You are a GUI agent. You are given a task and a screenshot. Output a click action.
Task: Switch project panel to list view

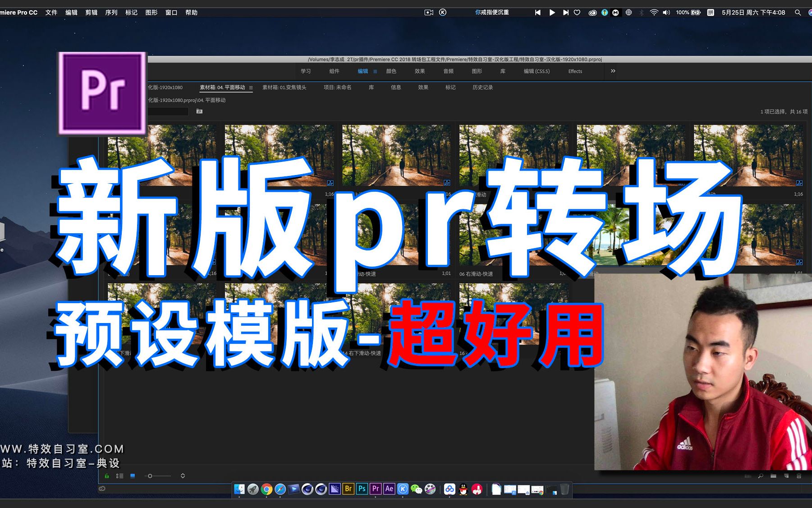[119, 476]
